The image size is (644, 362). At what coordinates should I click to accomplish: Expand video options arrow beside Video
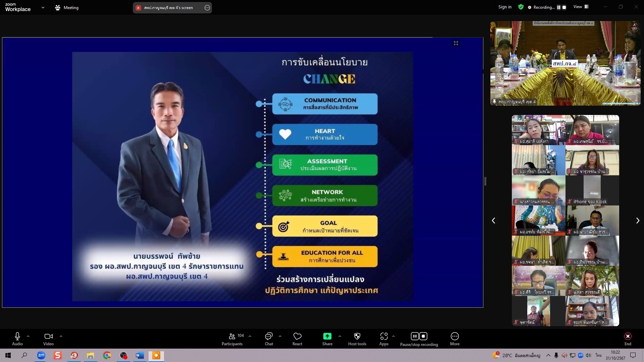coord(61,336)
